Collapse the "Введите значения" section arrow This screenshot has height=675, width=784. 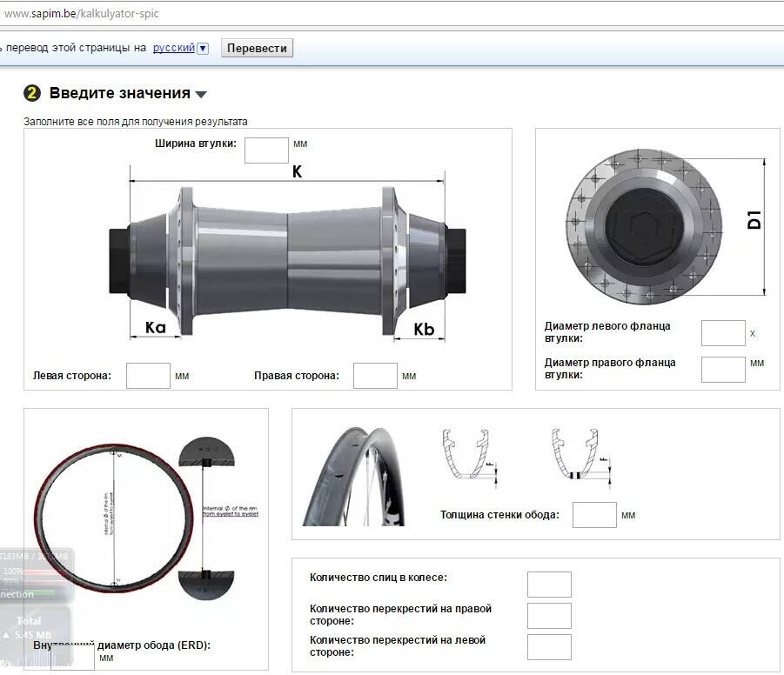(x=201, y=95)
